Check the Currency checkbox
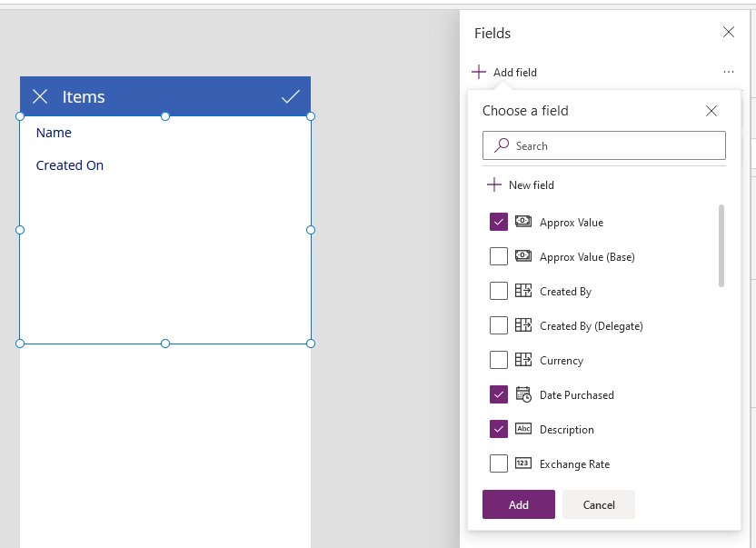 point(499,360)
